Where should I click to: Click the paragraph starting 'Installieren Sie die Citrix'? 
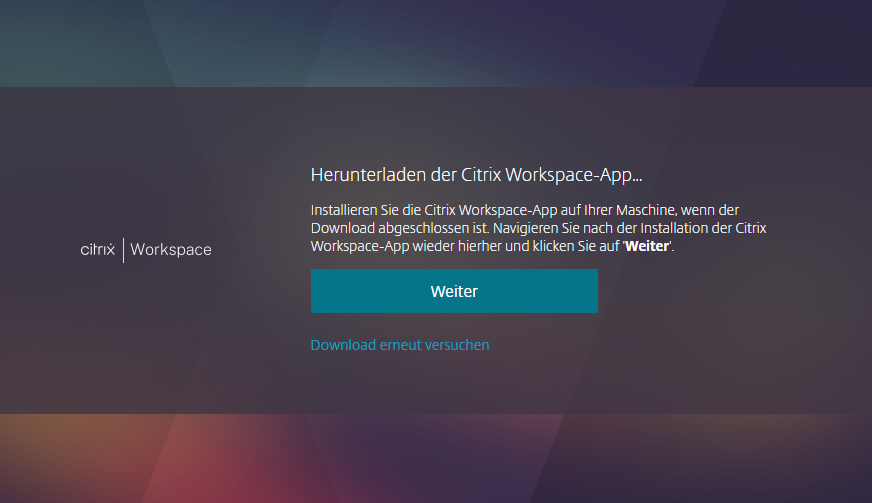click(538, 228)
